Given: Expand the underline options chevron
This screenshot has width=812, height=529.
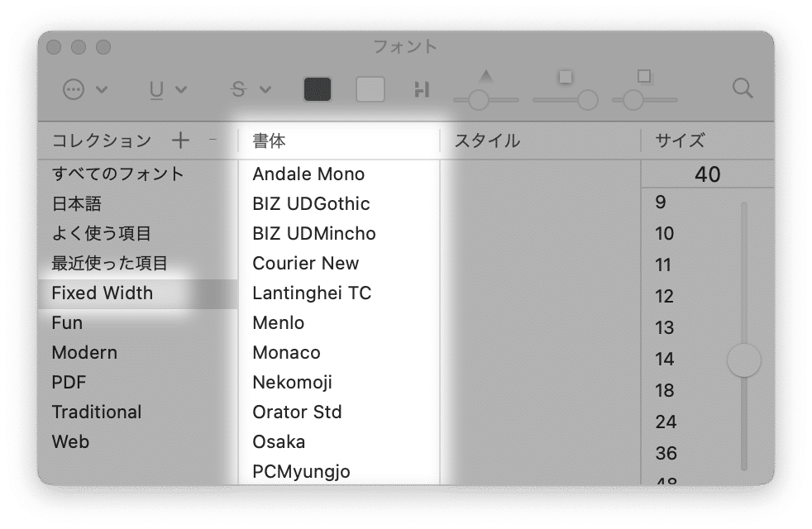Looking at the screenshot, I should pyautogui.click(x=181, y=89).
